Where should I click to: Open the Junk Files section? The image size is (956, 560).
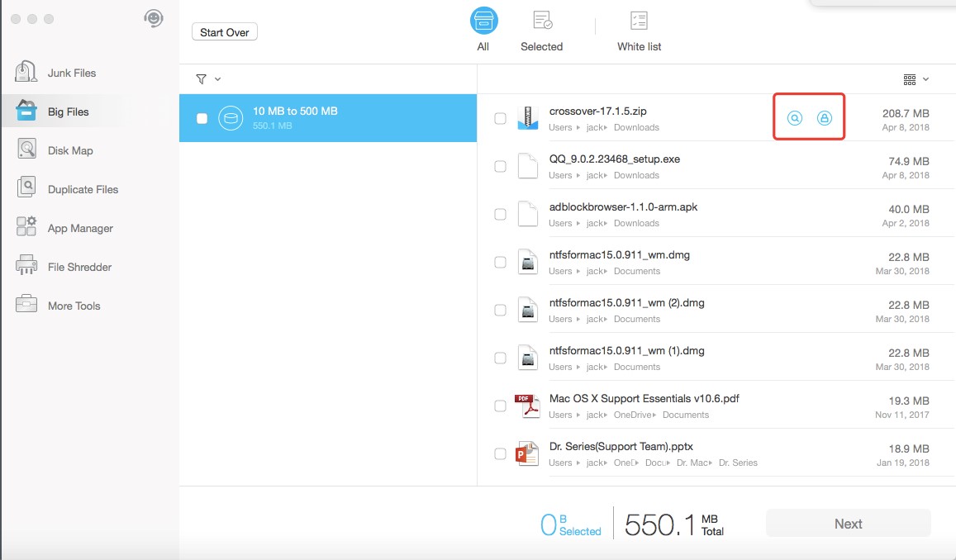coord(71,73)
